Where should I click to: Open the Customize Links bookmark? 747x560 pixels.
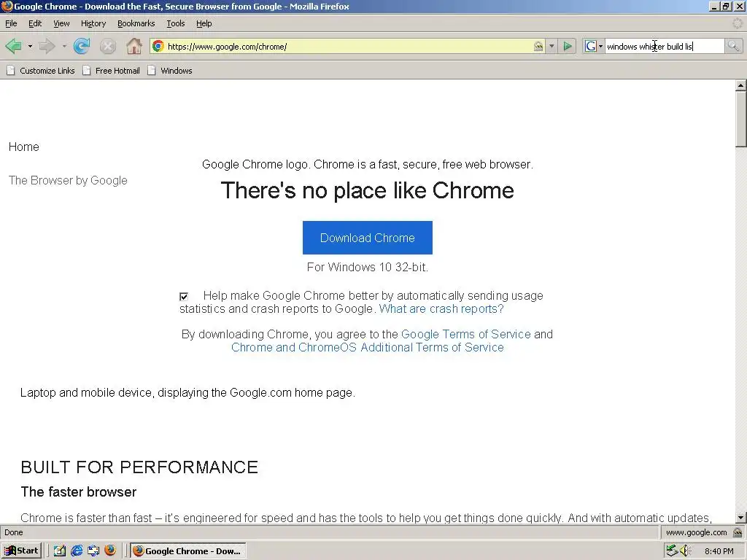[41, 71]
